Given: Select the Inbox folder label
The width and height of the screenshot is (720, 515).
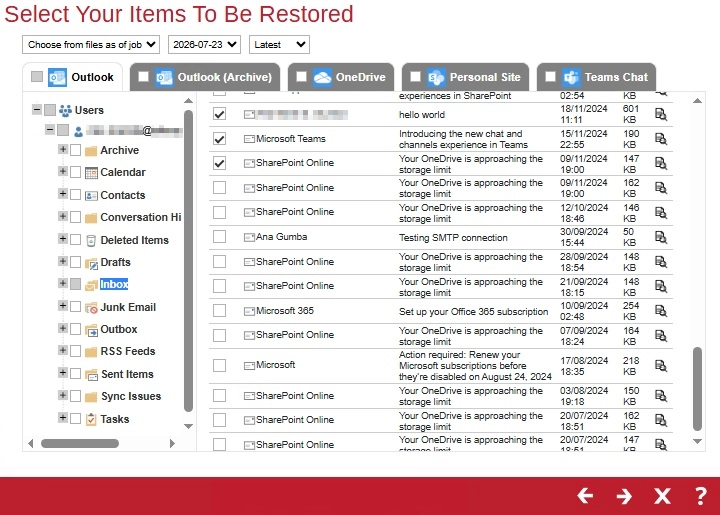Looking at the screenshot, I should pos(114,284).
